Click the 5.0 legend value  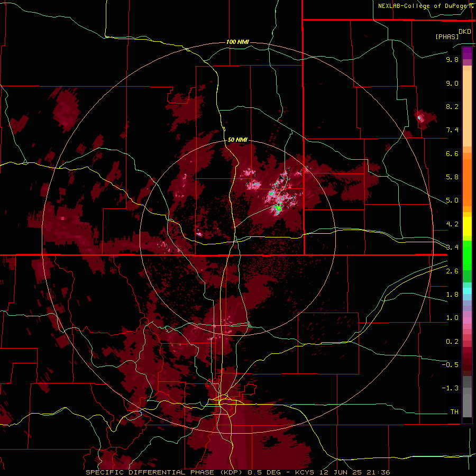(x=452, y=200)
